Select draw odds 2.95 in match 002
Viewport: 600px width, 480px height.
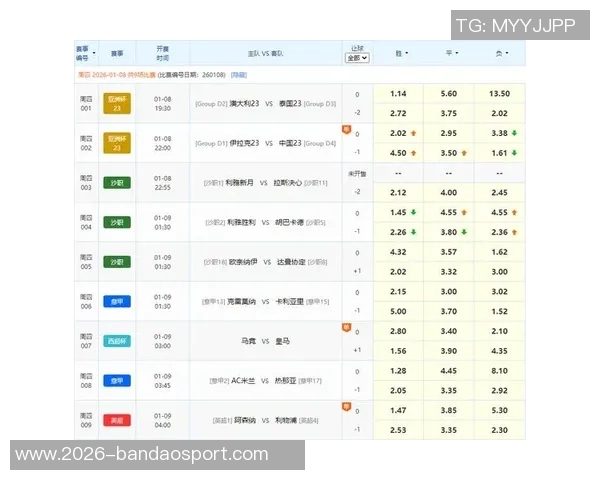(x=448, y=133)
